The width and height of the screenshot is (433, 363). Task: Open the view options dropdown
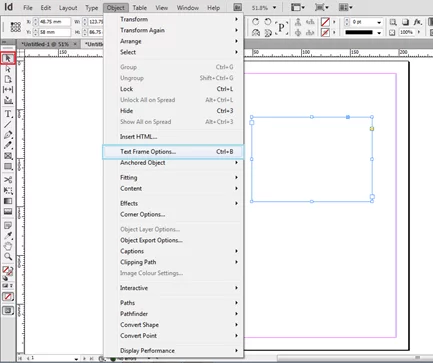[x=298, y=7]
